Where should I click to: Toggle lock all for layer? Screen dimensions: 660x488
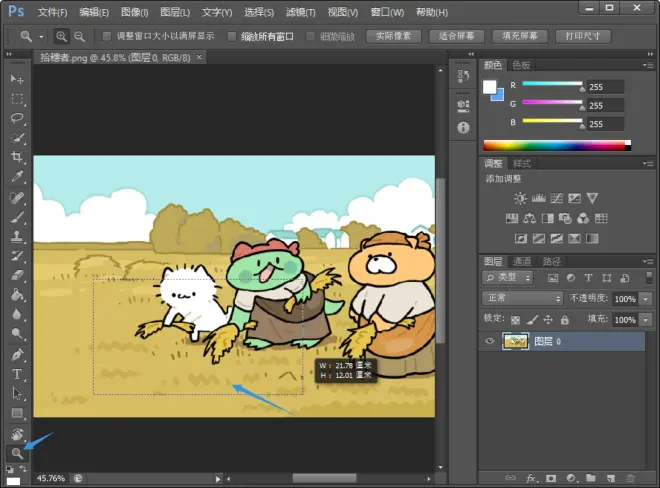pyautogui.click(x=564, y=320)
